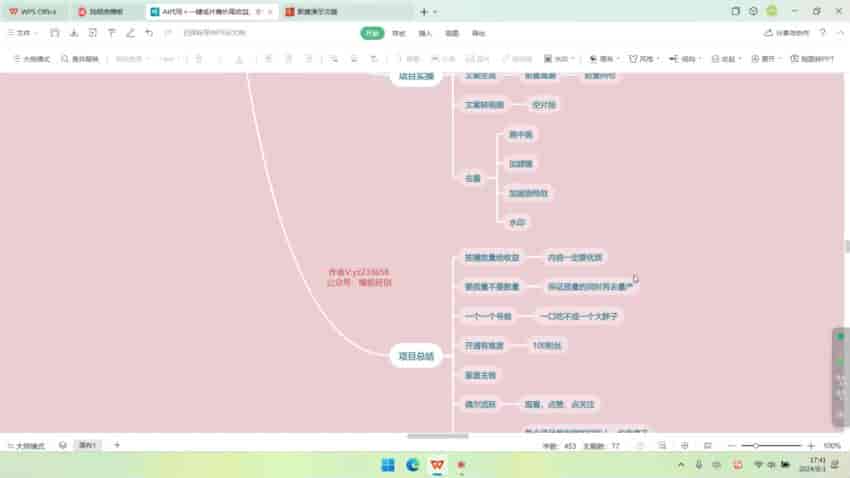Click the font color A icon
The image size is (850, 478).
(x=239, y=59)
